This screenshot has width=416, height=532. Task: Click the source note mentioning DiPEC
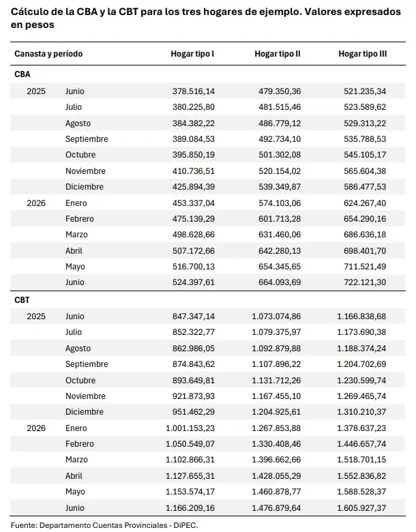(104, 525)
